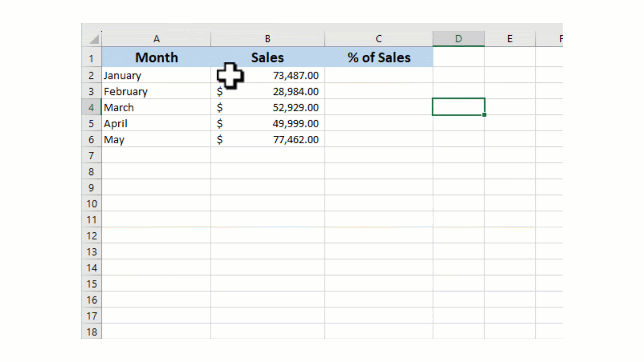The width and height of the screenshot is (644, 362).
Task: Select row 2 header
Action: tap(91, 75)
